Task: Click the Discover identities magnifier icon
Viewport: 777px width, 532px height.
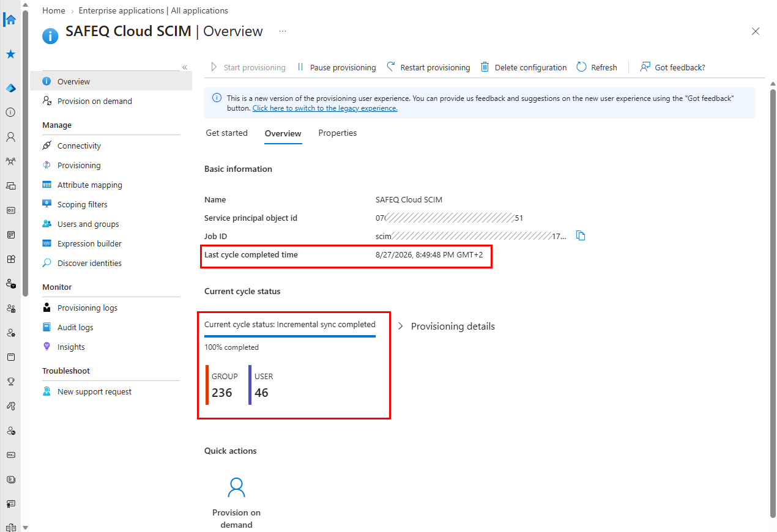Action: coord(46,263)
